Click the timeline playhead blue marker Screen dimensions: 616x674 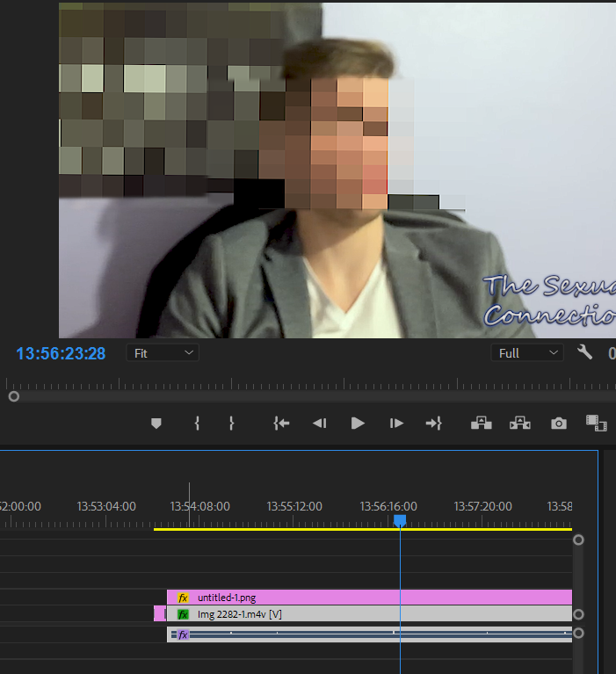400,521
